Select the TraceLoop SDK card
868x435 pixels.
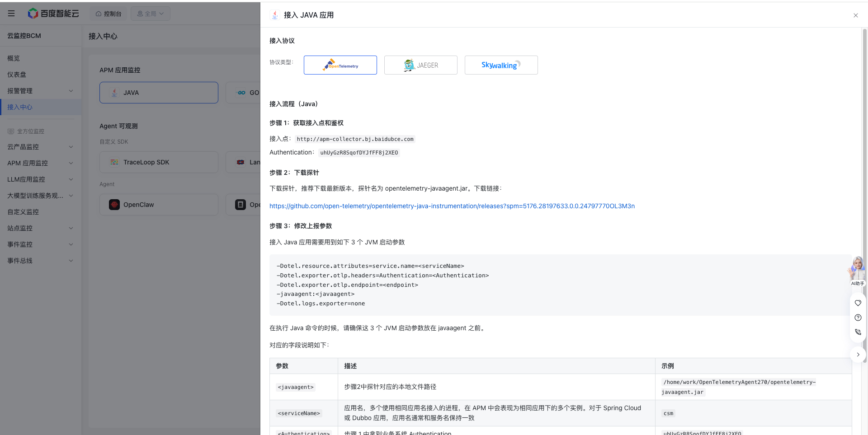pyautogui.click(x=159, y=162)
